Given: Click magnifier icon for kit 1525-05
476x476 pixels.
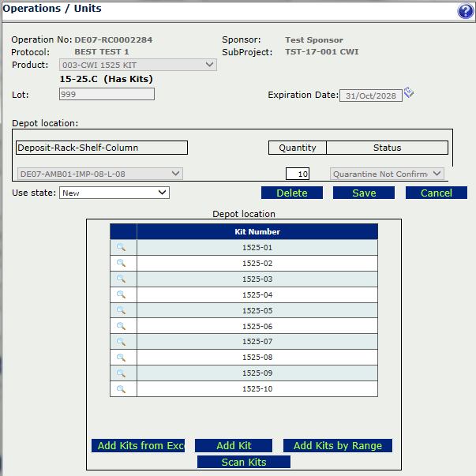Looking at the screenshot, I should click(x=121, y=310).
